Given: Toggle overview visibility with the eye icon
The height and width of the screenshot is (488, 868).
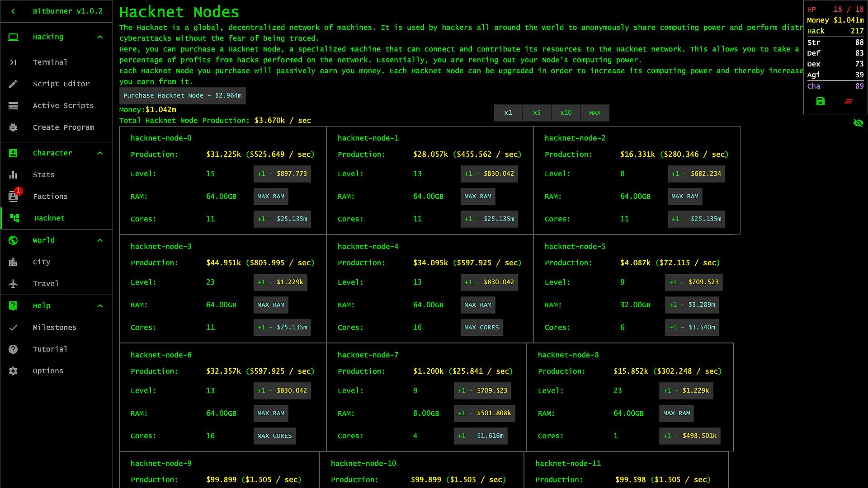Looking at the screenshot, I should tap(858, 123).
